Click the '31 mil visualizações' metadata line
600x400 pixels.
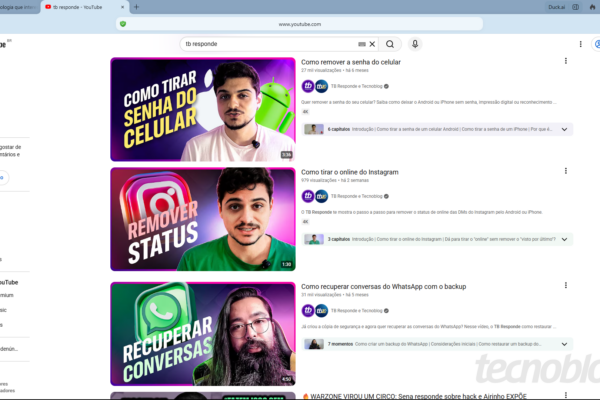point(334,295)
